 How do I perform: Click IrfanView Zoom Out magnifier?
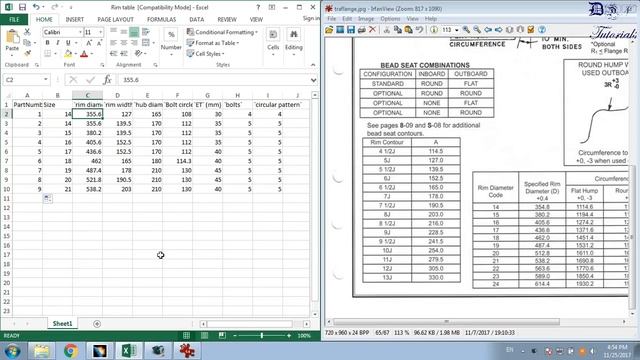(x=476, y=30)
